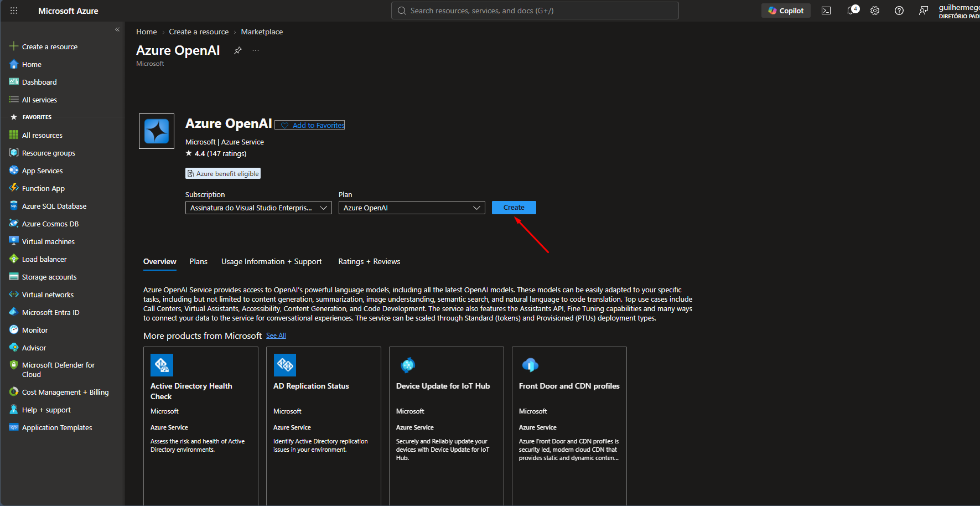
Task: Expand the Plan dropdown
Action: (412, 208)
